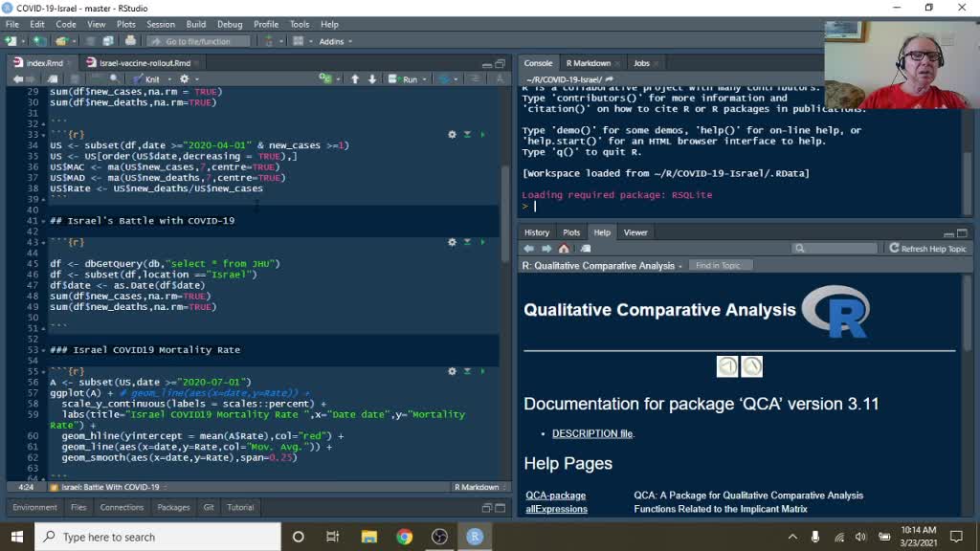Click the Save All icon
980x551 pixels.
tap(108, 41)
